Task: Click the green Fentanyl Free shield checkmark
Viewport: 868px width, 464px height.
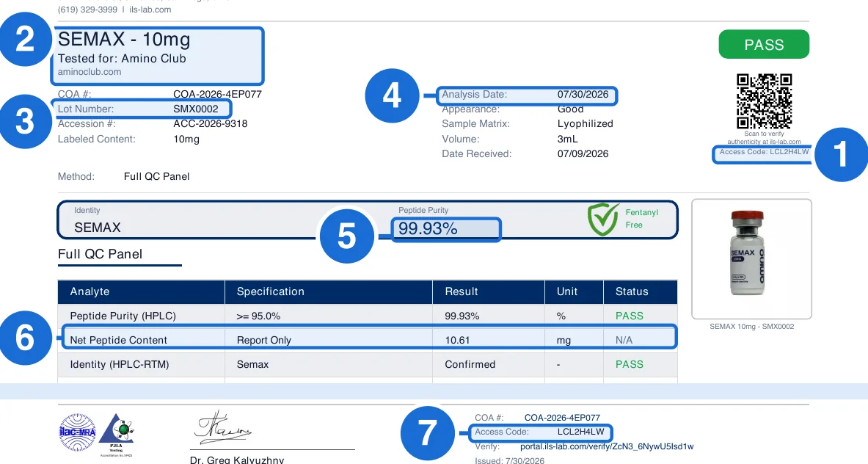Action: coord(603,220)
